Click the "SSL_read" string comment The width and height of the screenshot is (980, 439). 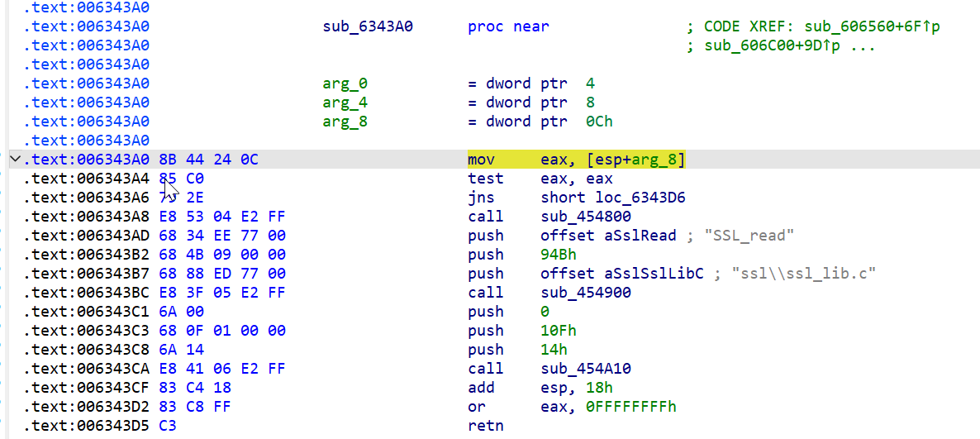coord(749,236)
